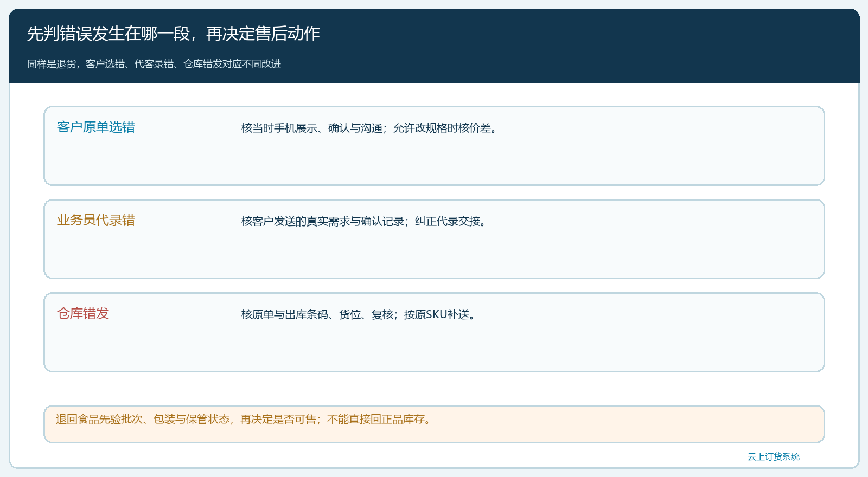
Task: Click the text 核当时手机展示、确认与沟通
Action: point(312,128)
